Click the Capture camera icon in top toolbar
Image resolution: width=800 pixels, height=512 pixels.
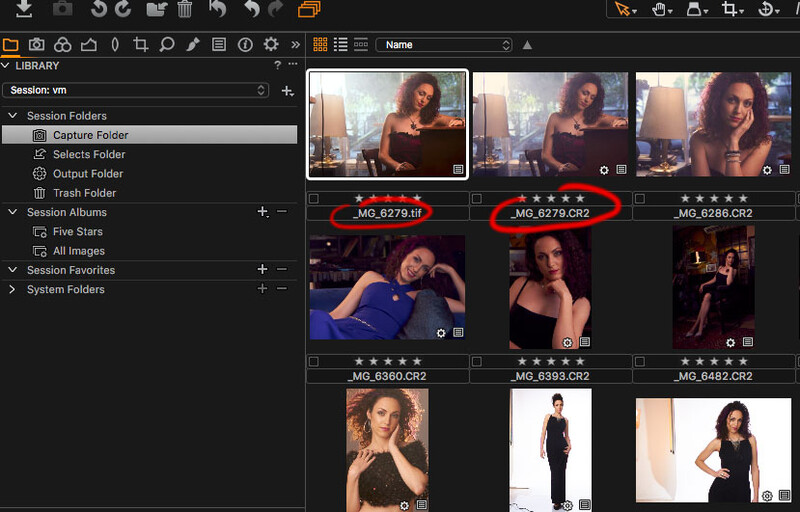point(62,8)
